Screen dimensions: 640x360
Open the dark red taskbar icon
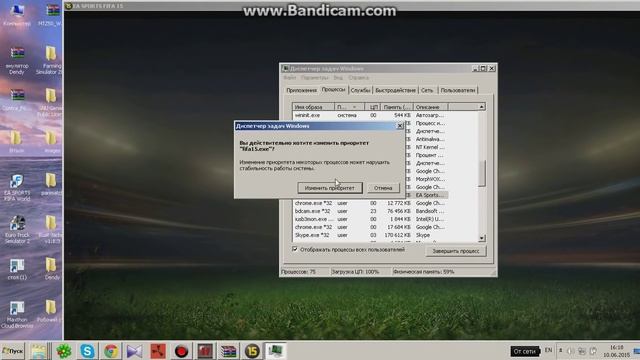(205, 351)
